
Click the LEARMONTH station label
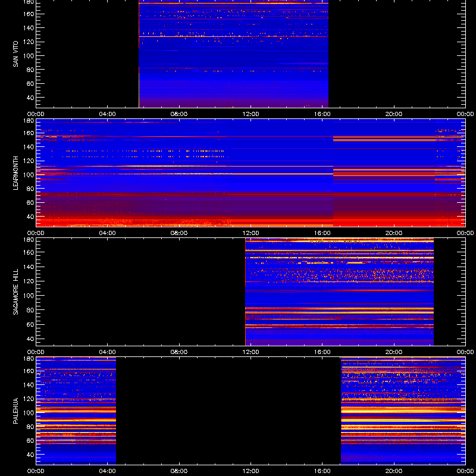coord(15,173)
